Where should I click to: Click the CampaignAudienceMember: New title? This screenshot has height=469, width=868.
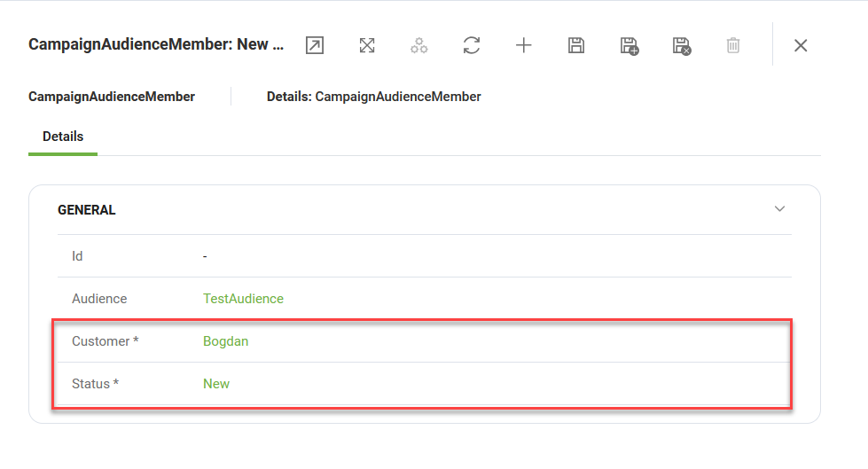[156, 44]
